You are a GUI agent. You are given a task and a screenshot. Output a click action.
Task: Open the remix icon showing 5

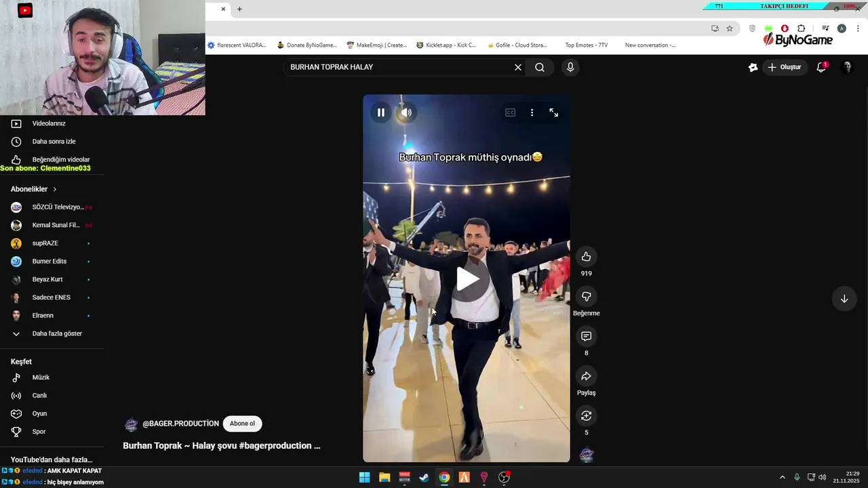[586, 415]
